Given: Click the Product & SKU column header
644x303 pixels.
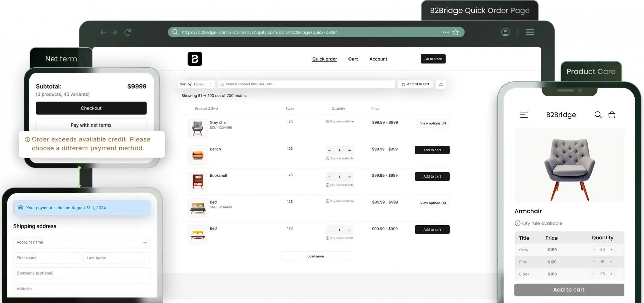Looking at the screenshot, I should click(206, 109).
